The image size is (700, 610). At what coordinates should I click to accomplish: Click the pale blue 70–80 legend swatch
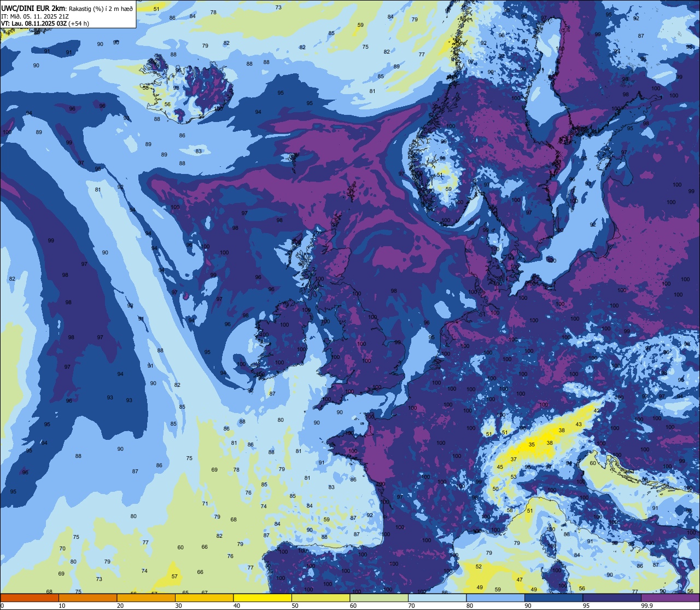pos(437,597)
